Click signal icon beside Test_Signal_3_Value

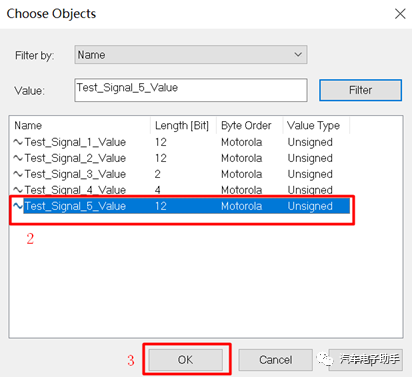pyautogui.click(x=18, y=174)
